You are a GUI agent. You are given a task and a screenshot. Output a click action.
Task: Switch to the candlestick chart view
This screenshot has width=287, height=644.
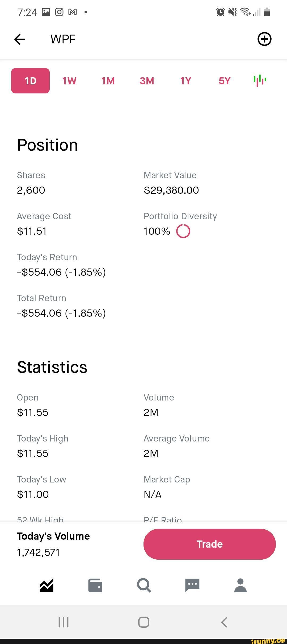(x=260, y=81)
